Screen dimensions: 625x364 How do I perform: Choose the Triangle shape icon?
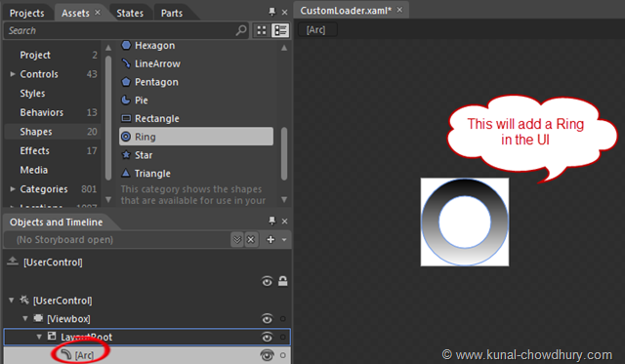(x=126, y=174)
